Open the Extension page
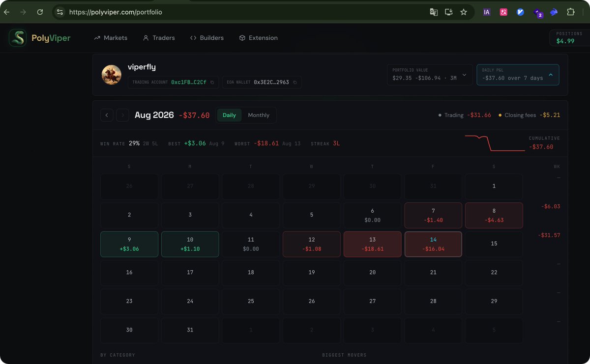This screenshot has width=590, height=364. pyautogui.click(x=258, y=38)
